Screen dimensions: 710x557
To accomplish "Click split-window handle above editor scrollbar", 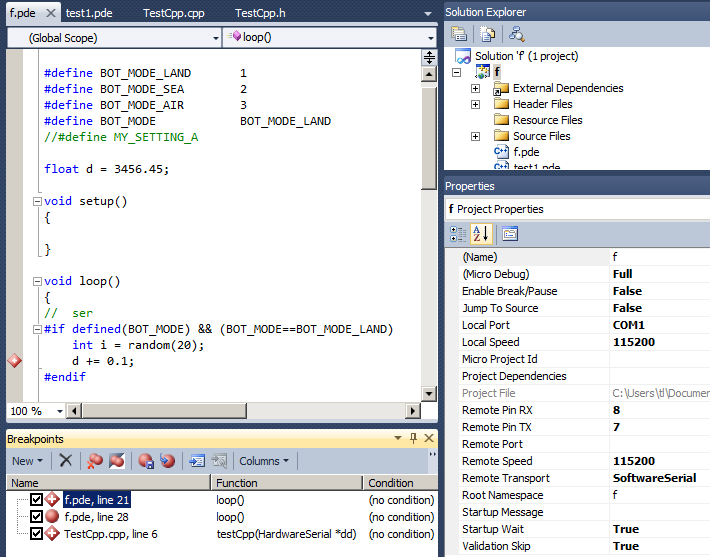I will pos(429,57).
